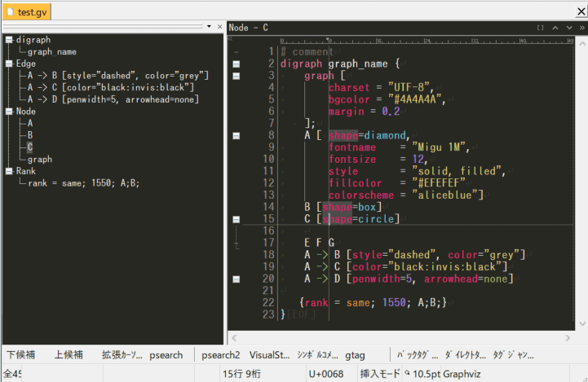This screenshot has height=382, width=588.
Task: Click the bgcolor attribute on line 5
Action: coord(349,99)
